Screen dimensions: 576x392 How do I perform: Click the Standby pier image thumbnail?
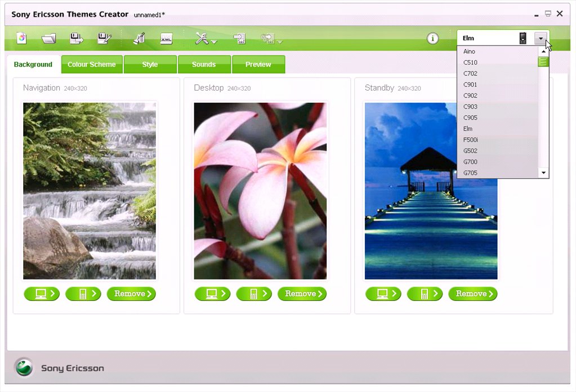pyautogui.click(x=431, y=191)
